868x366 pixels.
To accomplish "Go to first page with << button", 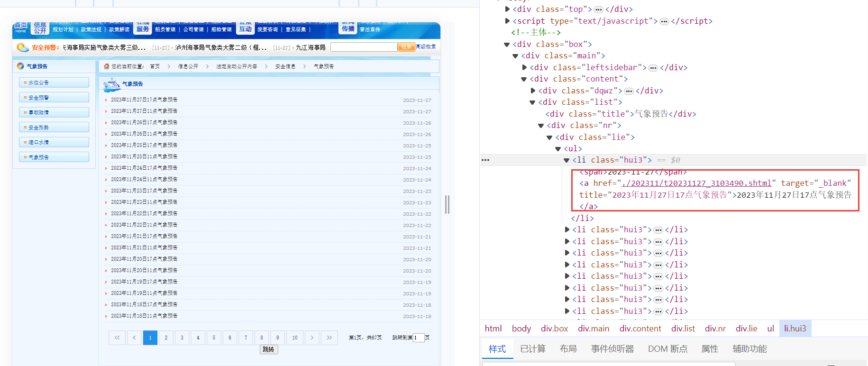I will (117, 338).
